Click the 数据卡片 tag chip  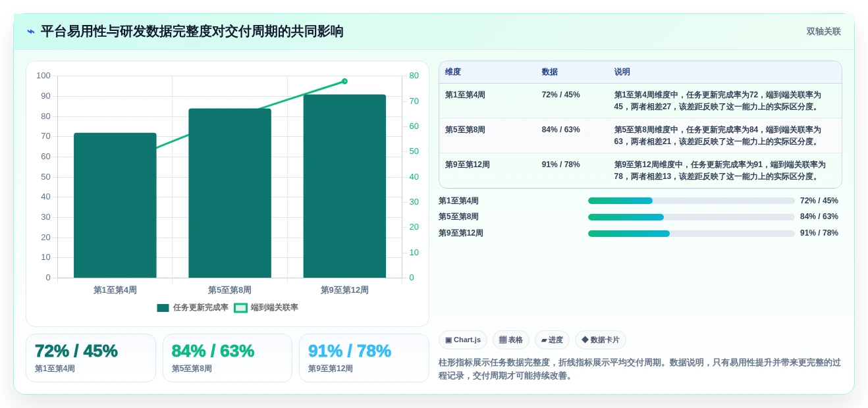coord(601,340)
